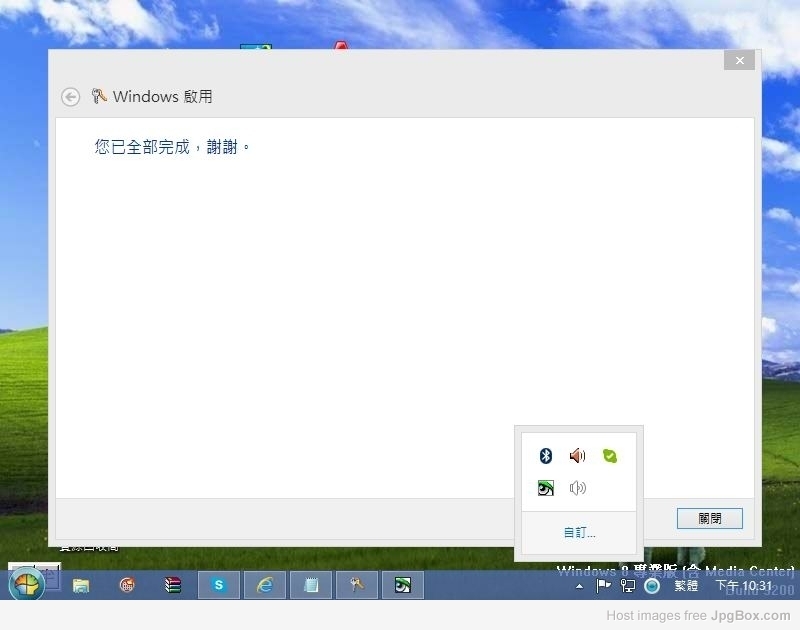The height and width of the screenshot is (630, 800).
Task: Open WinRAR from the taskbar
Action: [173, 585]
